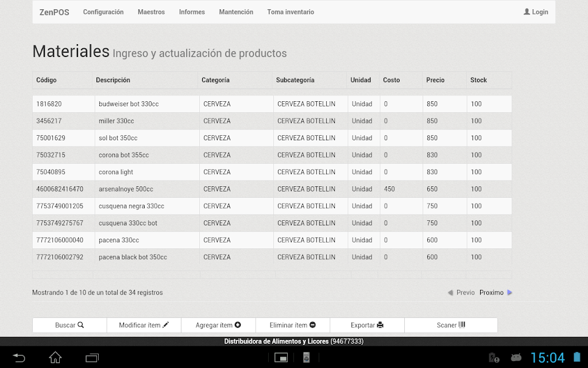This screenshot has width=588, height=368.
Task: Select the pacena 330cc row
Action: pyautogui.click(x=272, y=240)
